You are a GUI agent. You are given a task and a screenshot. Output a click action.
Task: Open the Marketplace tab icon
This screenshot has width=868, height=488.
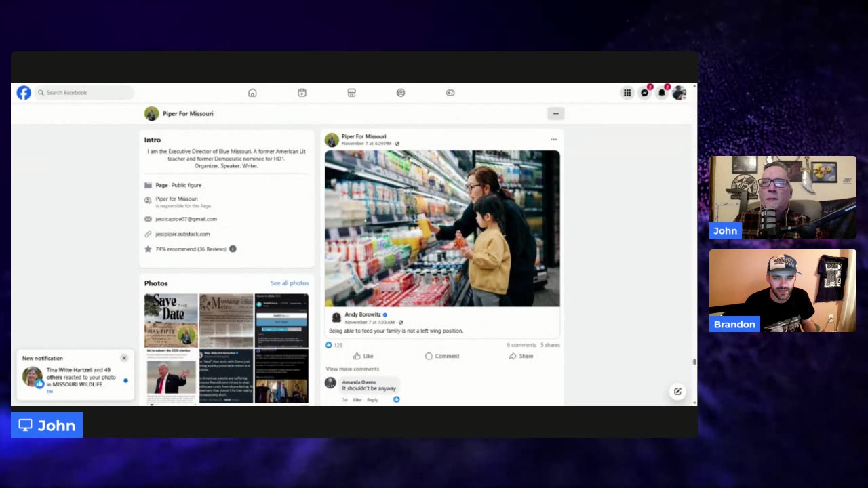(x=351, y=93)
